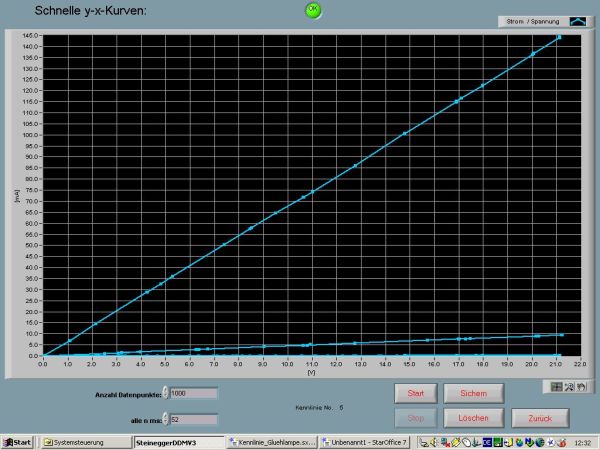Click the Kennlinie No. 5 indicator text
This screenshot has width=600, height=450.
(319, 408)
